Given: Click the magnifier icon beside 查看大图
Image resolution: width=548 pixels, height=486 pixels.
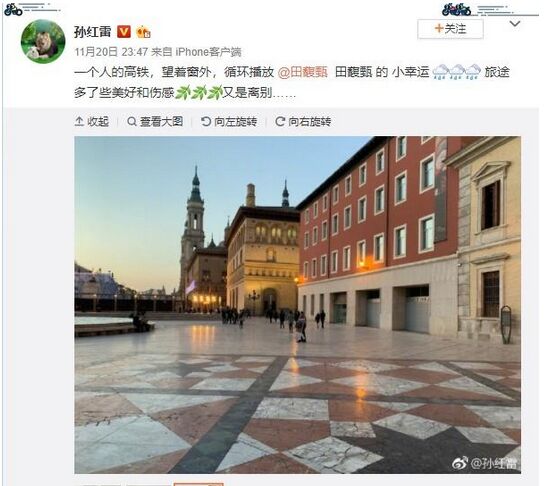Looking at the screenshot, I should pos(132,122).
